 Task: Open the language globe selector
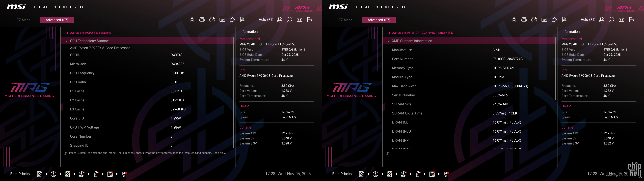[x=279, y=19]
